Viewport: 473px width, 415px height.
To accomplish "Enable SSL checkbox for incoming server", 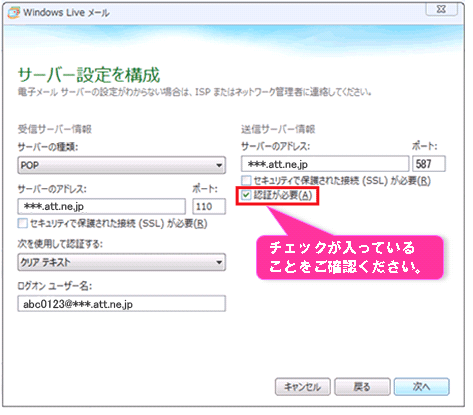I will click(x=23, y=223).
